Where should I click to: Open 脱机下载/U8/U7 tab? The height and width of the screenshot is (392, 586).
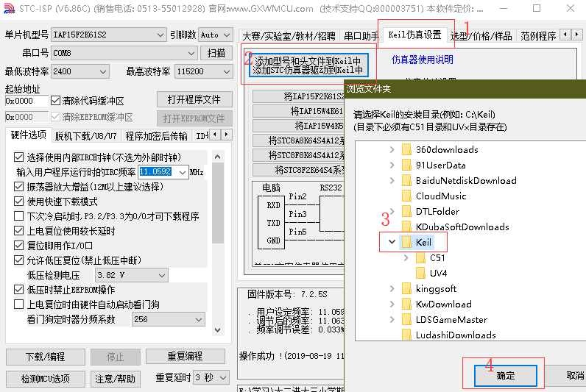(x=85, y=136)
